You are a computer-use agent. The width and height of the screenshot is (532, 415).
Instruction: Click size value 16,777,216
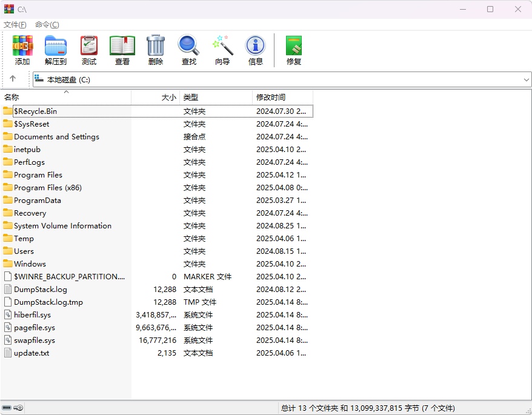click(x=158, y=340)
